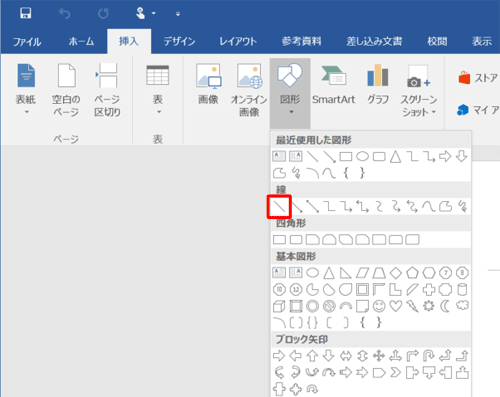Choose the last rounded diagonal rectangle in 四角形
The image size is (500, 397).
tap(412, 240)
